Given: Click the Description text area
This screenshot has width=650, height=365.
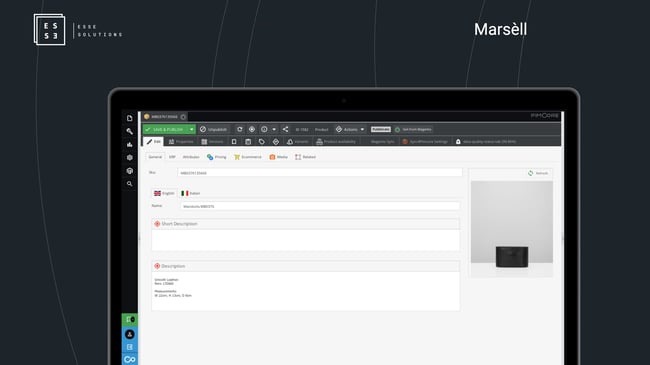Looking at the screenshot, I should (x=306, y=291).
